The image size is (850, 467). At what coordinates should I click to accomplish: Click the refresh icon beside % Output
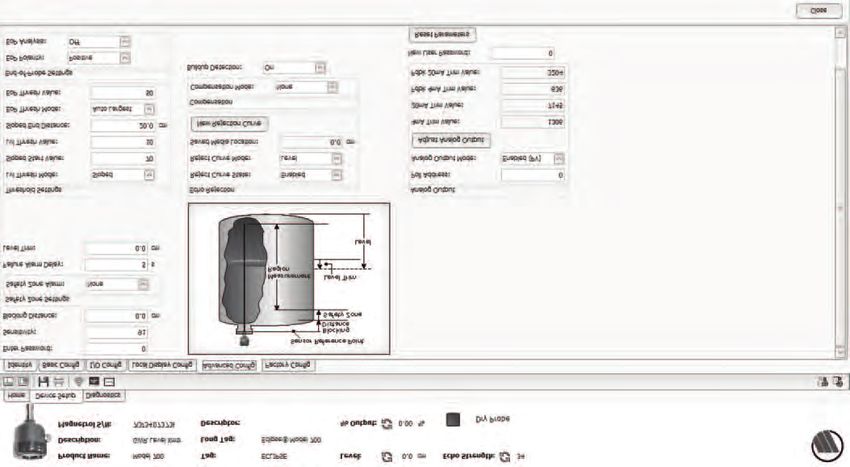pyautogui.click(x=387, y=422)
